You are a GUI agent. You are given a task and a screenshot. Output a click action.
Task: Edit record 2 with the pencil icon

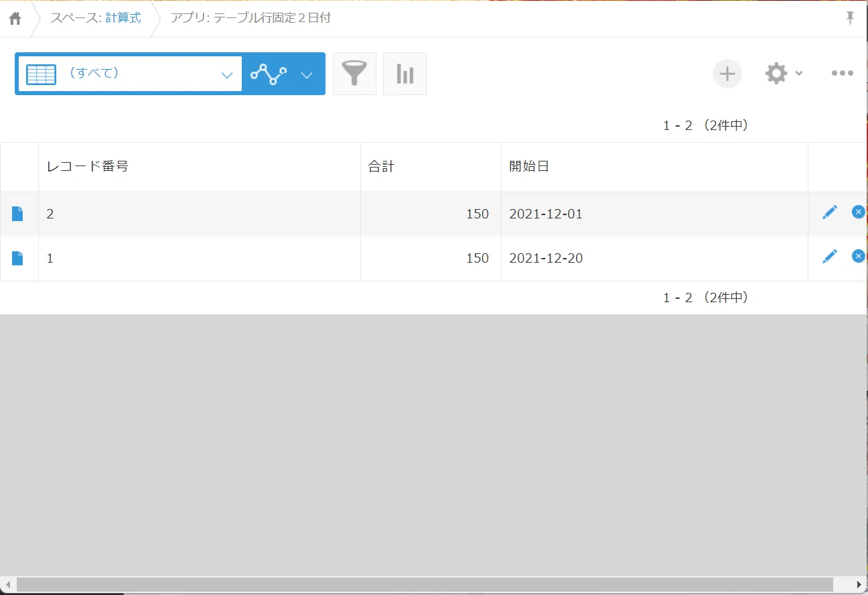coord(829,212)
